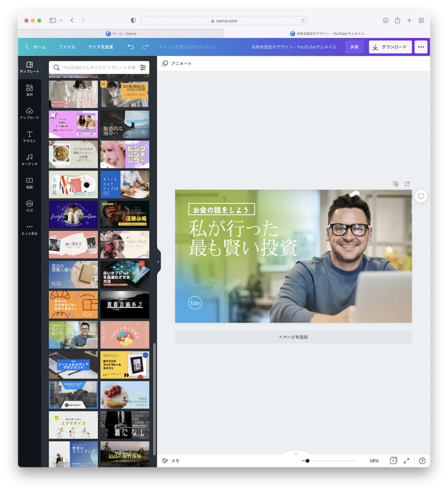The image size is (448, 491).
Task: Select the テキスト (Text) tool
Action: coord(29,137)
